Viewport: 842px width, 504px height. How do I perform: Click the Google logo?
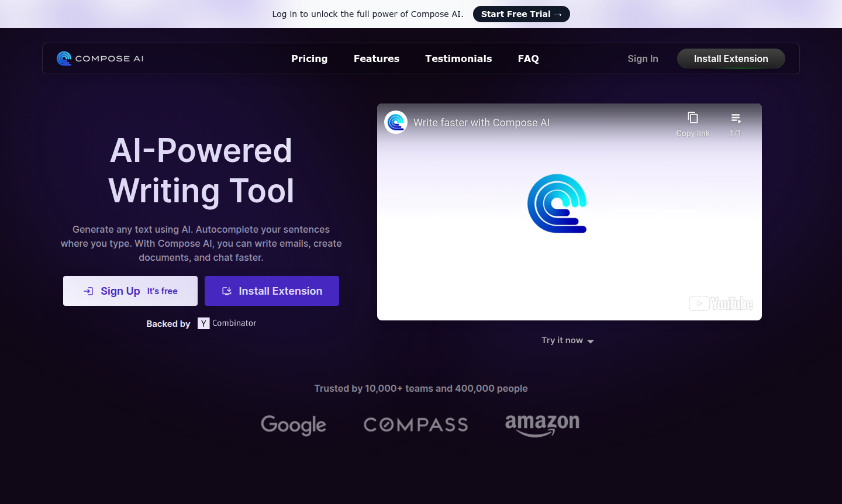(294, 425)
